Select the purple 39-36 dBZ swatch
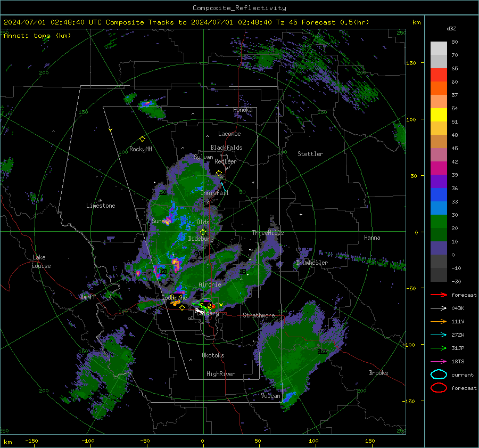The height and width of the screenshot is (448, 479). (x=439, y=182)
